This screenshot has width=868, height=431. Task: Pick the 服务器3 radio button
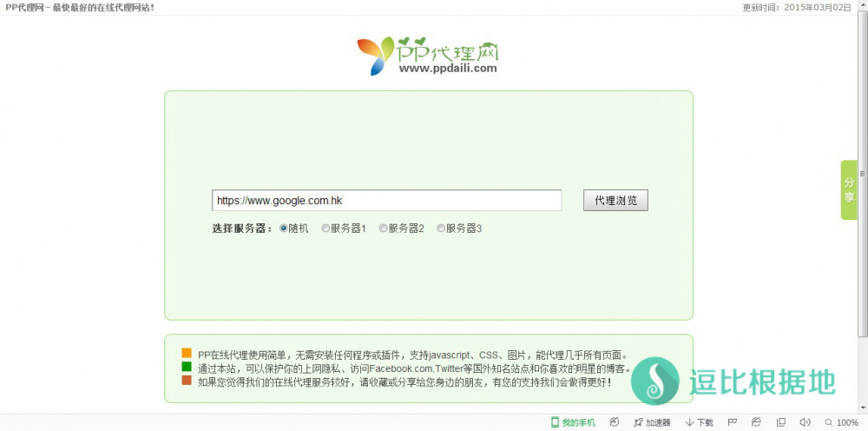tap(441, 229)
